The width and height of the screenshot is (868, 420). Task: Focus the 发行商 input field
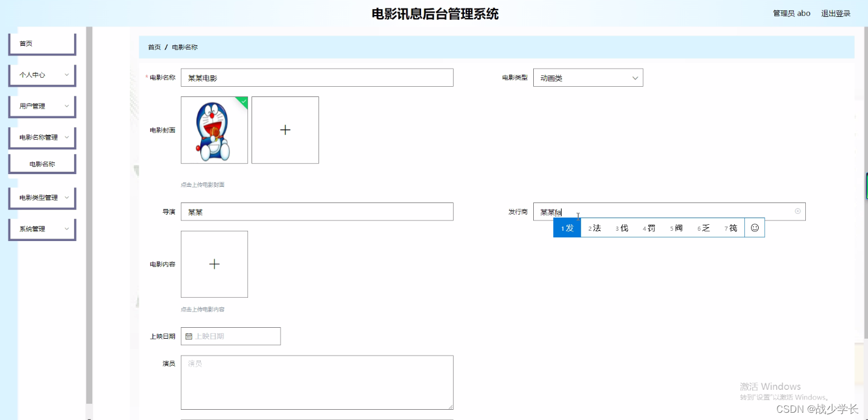[670, 212]
